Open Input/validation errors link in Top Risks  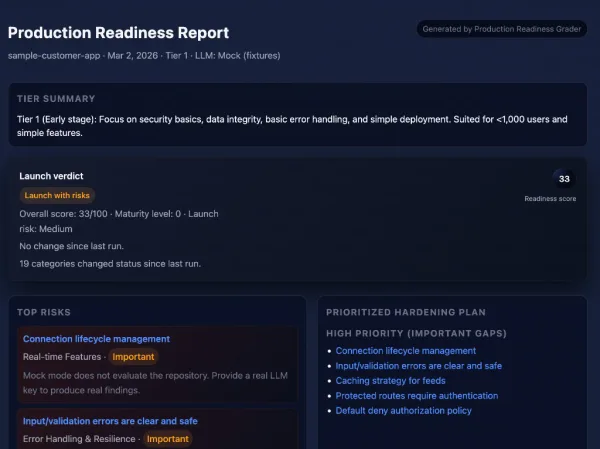click(x=110, y=421)
